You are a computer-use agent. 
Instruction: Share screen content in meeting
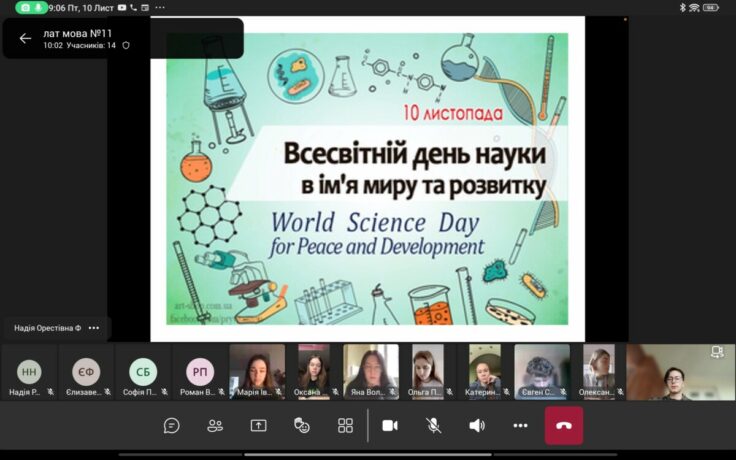click(258, 425)
